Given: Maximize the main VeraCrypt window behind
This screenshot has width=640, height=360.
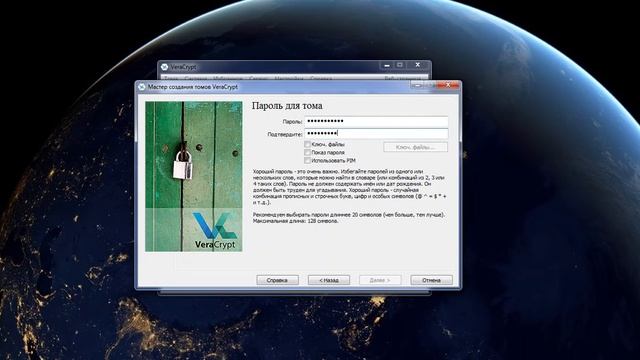Looking at the screenshot, I should (x=400, y=65).
